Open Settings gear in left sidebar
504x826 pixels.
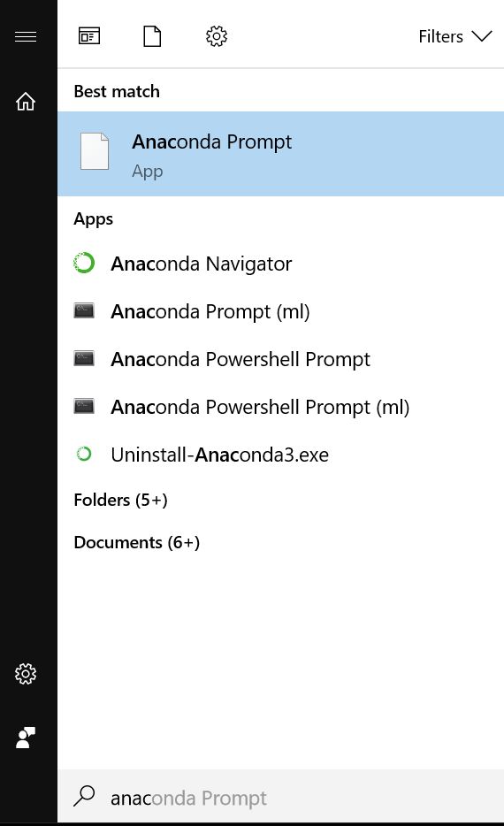(x=26, y=673)
